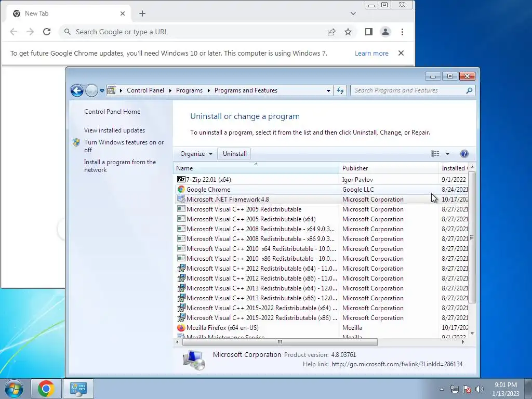
Task: Close the Chrome New Tab tab
Action: coord(123,14)
